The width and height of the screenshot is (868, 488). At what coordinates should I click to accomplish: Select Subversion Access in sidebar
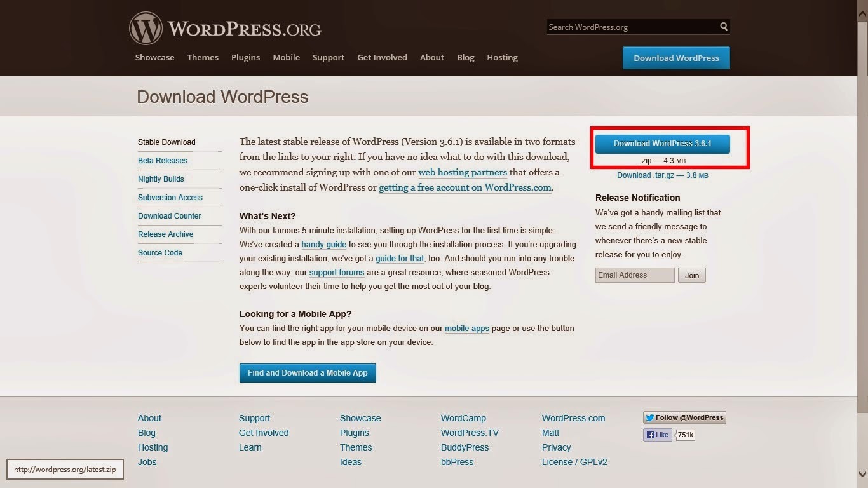170,198
